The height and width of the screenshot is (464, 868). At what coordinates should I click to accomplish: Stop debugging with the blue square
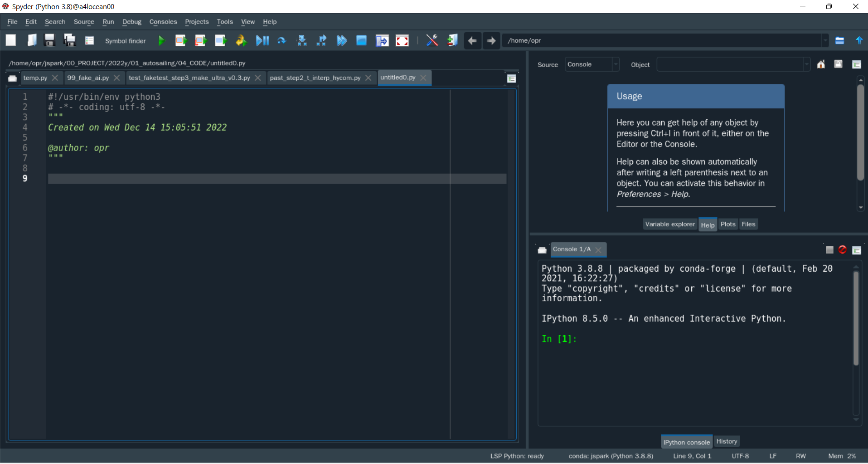pos(361,41)
